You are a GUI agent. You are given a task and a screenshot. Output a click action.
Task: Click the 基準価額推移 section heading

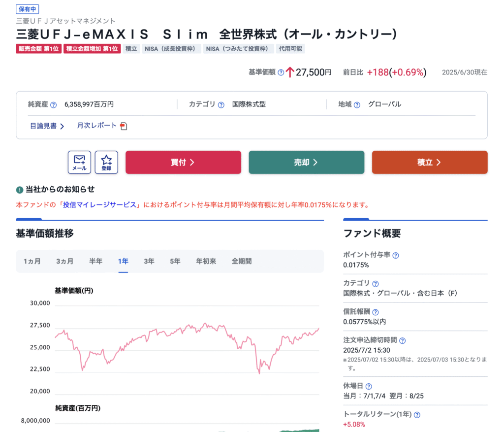[45, 233]
